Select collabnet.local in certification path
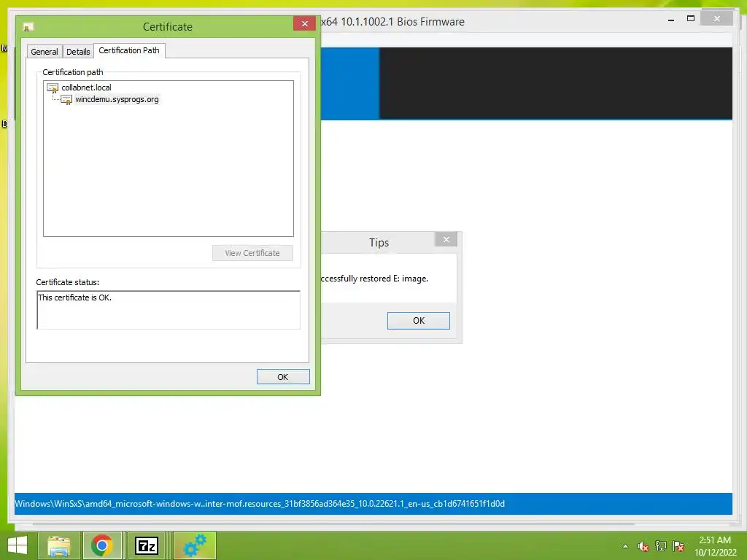The height and width of the screenshot is (560, 747). pos(86,87)
